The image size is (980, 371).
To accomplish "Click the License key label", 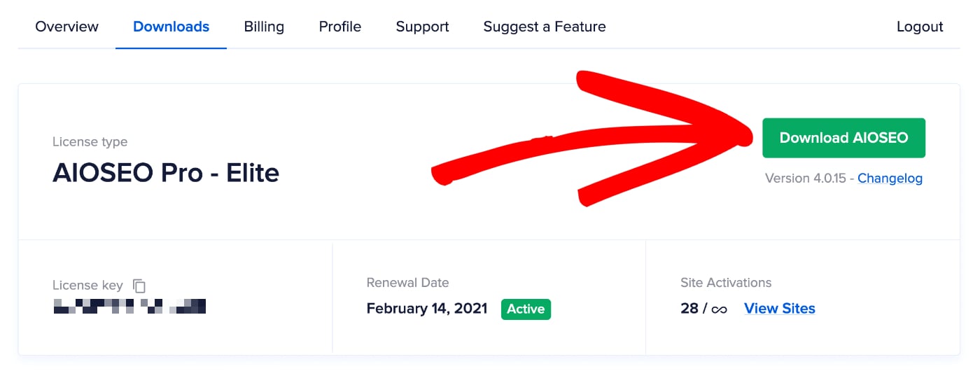I will tap(87, 286).
